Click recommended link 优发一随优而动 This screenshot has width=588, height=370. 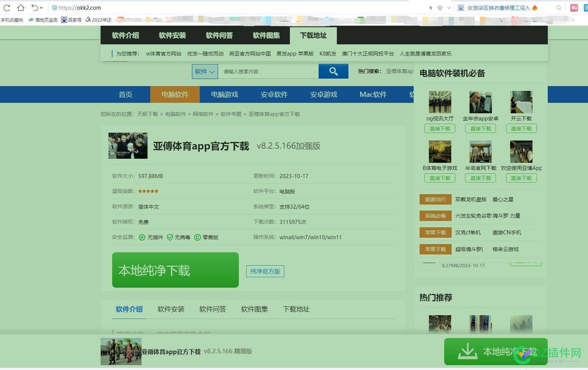tap(205, 54)
